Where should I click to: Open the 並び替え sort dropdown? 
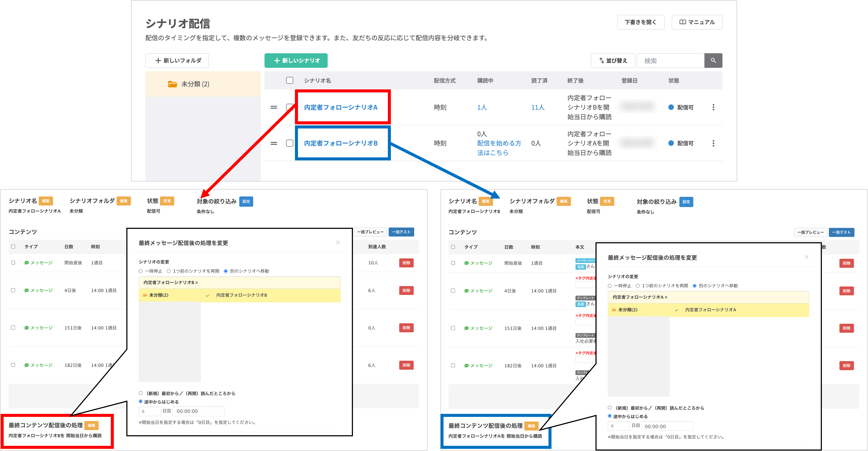613,60
